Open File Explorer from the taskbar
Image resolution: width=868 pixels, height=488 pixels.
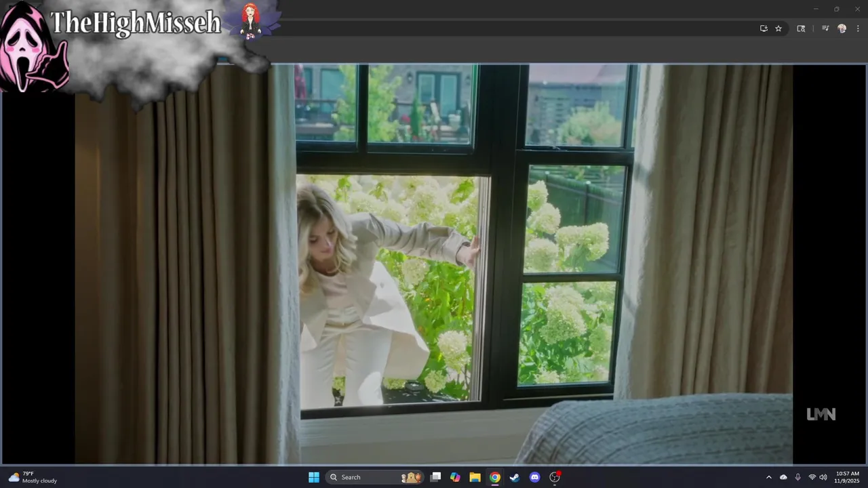(x=475, y=477)
